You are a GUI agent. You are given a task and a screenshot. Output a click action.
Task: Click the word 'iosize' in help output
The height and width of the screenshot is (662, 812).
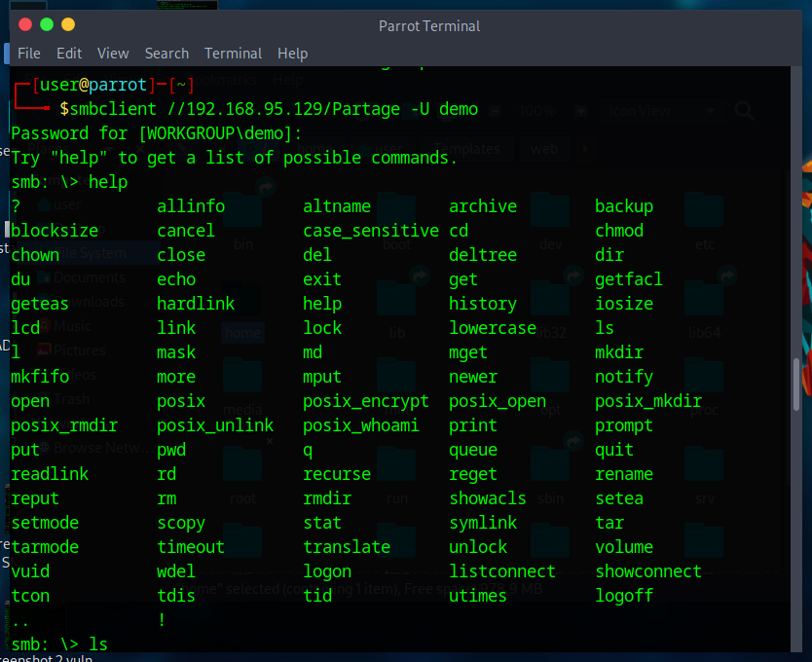(624, 304)
